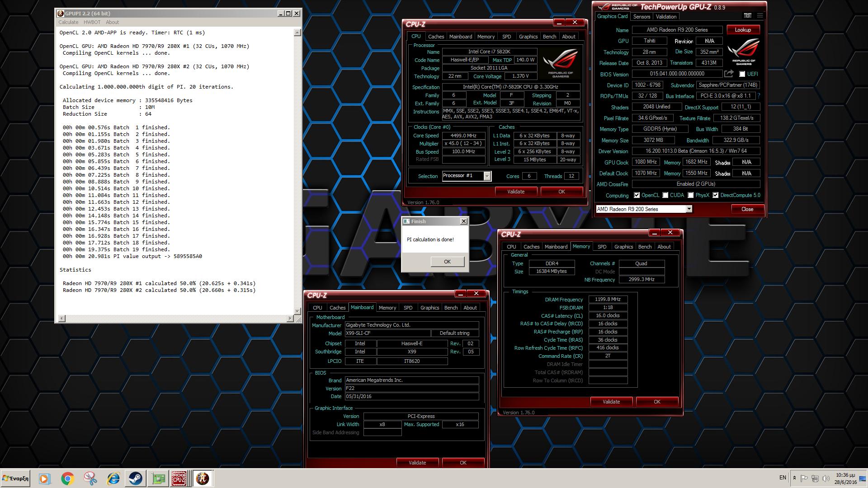Click the GPUPI window title icon

pyautogui.click(x=61, y=14)
